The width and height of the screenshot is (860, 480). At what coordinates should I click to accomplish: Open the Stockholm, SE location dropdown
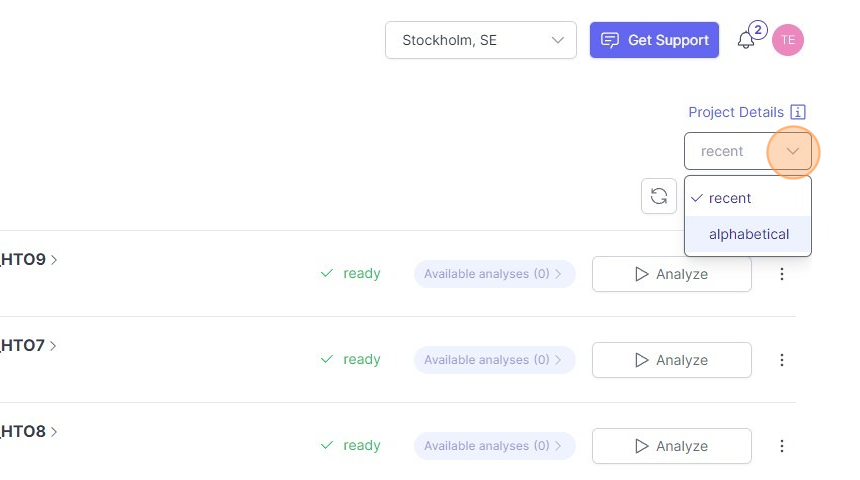coord(480,40)
